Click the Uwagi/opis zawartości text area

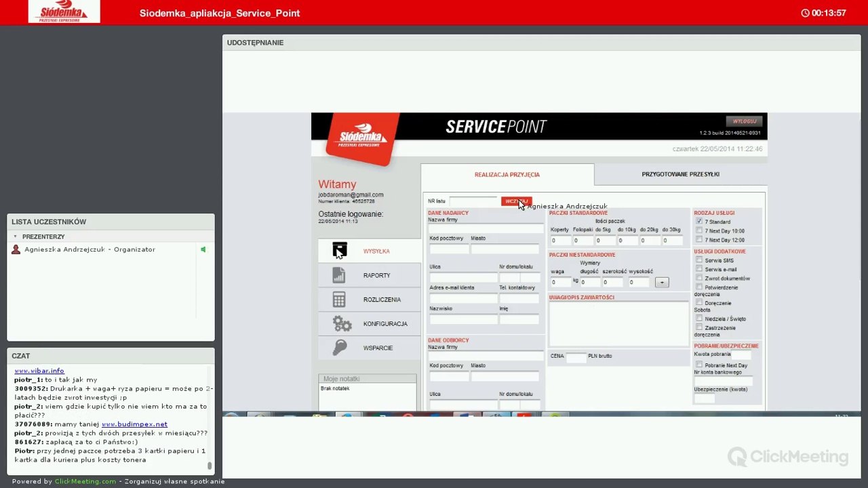point(619,324)
